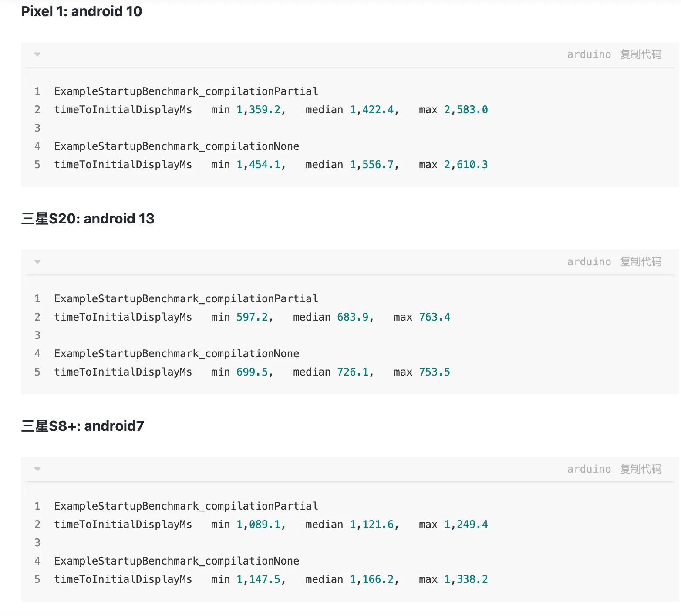The height and width of the screenshot is (616, 681).
Task: Click the min value 597.2
Action: 252,317
